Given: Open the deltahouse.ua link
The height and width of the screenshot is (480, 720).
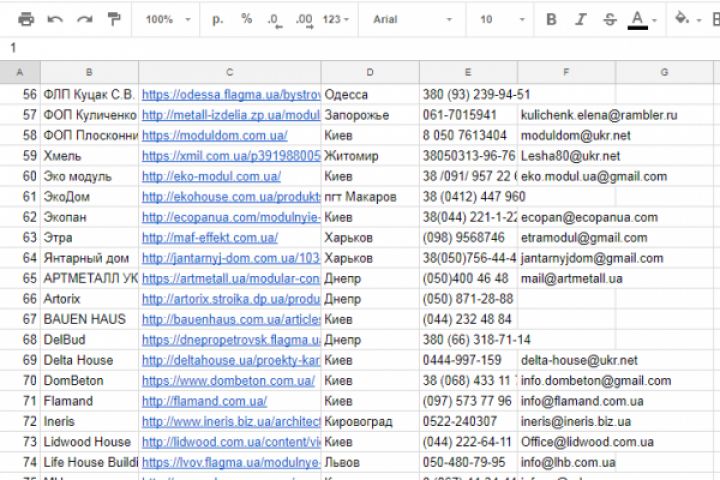Looking at the screenshot, I should pos(231,360).
